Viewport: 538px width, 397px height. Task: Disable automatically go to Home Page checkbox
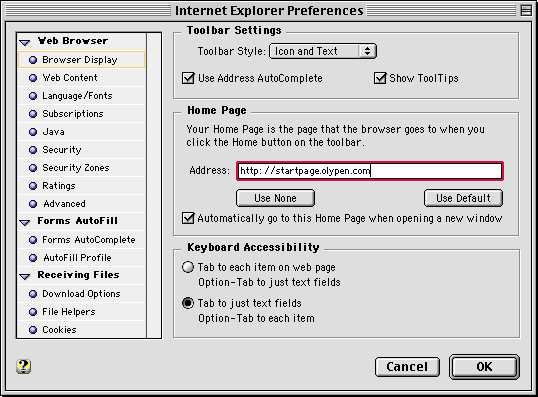[x=188, y=218]
